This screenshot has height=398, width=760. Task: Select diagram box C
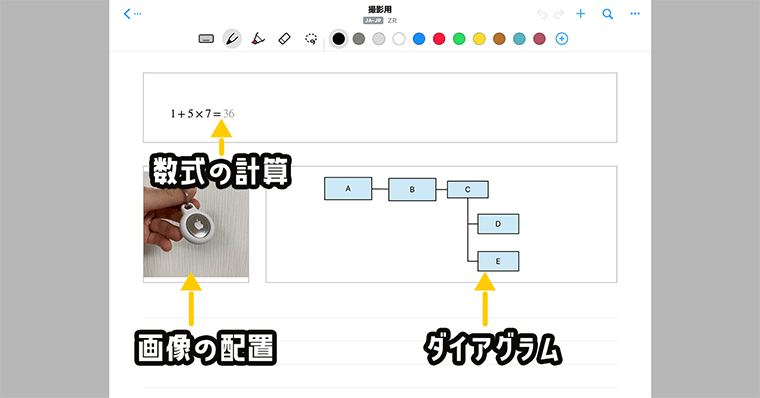pos(468,190)
